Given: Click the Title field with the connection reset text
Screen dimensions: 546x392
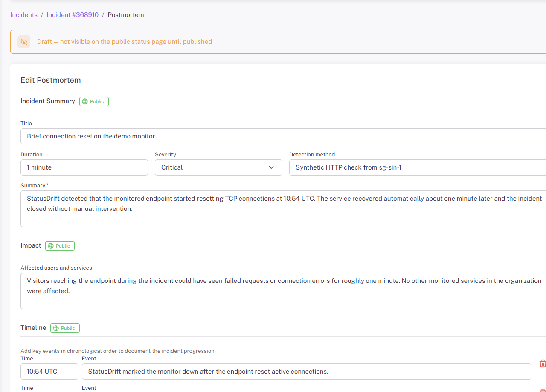Looking at the screenshot, I should tap(171, 136).
